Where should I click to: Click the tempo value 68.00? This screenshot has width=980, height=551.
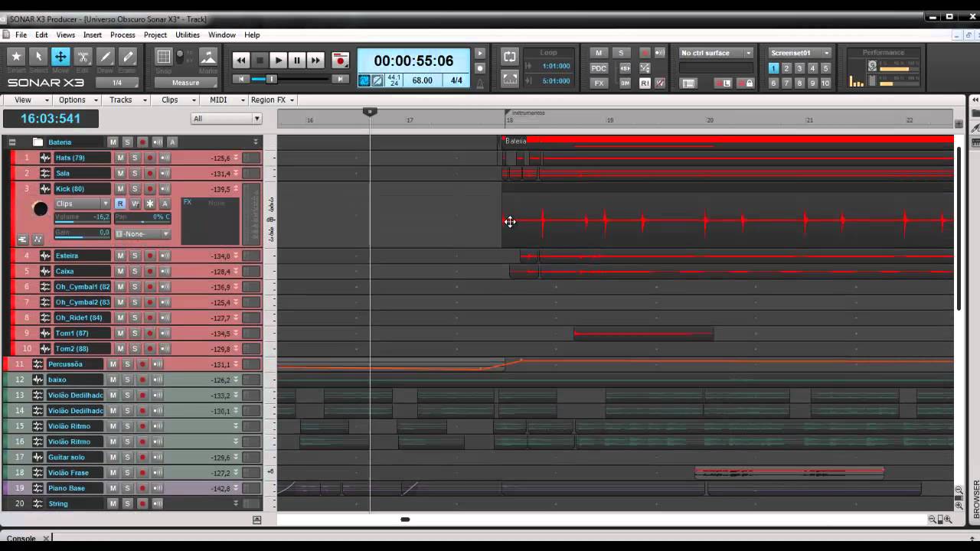coord(422,80)
